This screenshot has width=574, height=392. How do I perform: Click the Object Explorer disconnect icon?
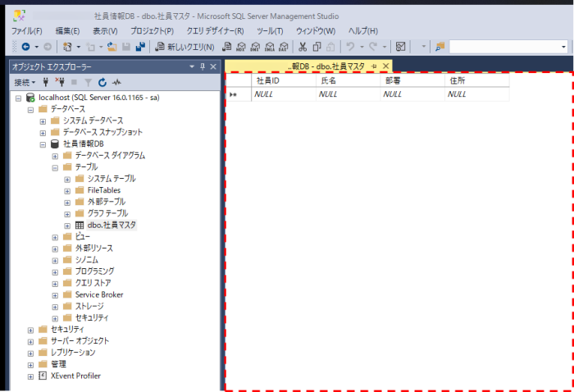pyautogui.click(x=60, y=83)
